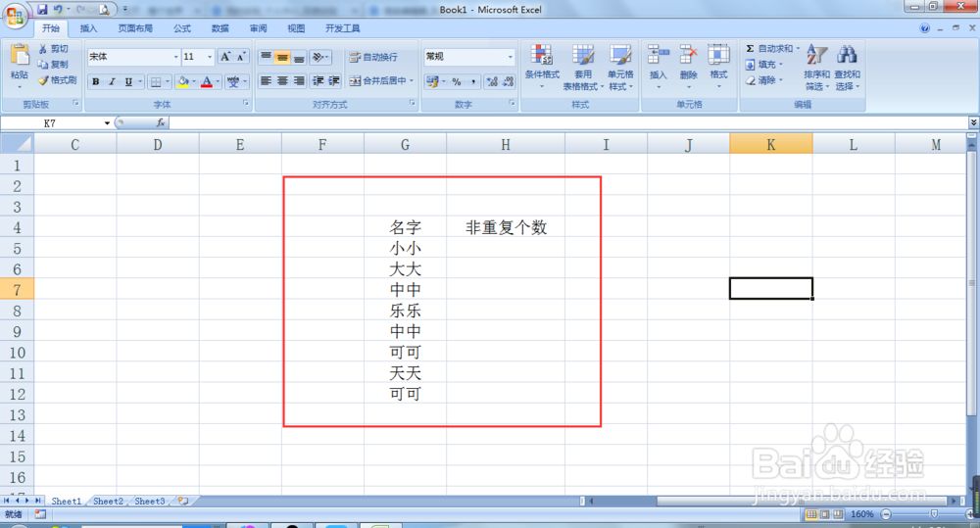Switch to Developer (开发工具) tab
The height and width of the screenshot is (528, 980).
click(x=342, y=28)
